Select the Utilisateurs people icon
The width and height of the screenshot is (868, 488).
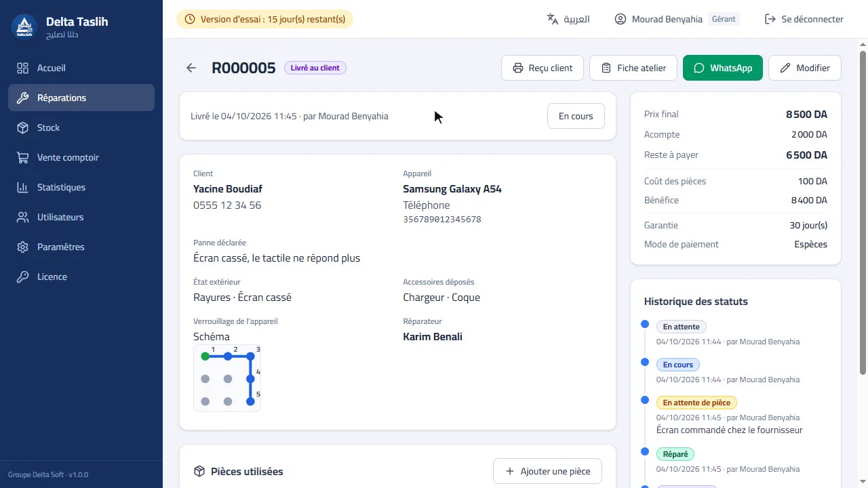pos(23,217)
